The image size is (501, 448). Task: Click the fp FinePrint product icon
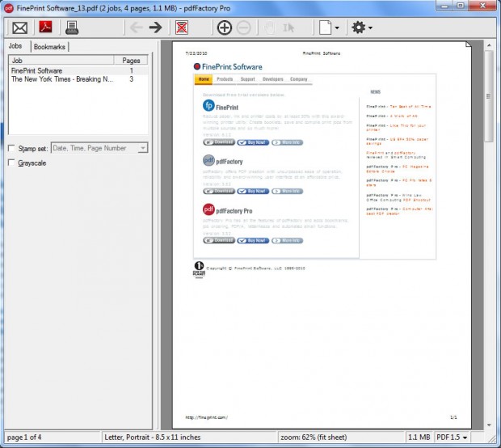tap(208, 105)
